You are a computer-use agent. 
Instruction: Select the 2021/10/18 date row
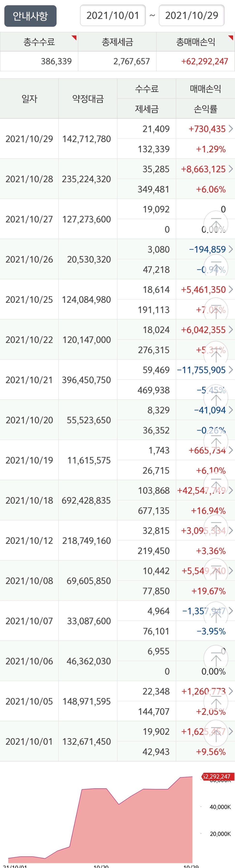coord(117,500)
